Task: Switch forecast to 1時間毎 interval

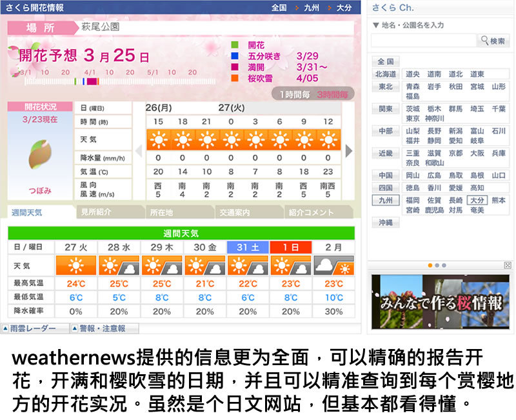Action: point(294,95)
